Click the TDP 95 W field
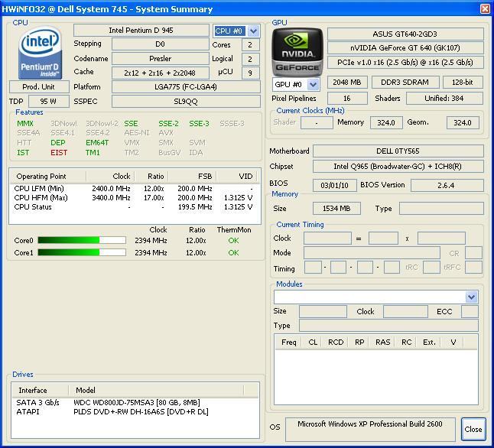The image size is (494, 448). pos(48,102)
